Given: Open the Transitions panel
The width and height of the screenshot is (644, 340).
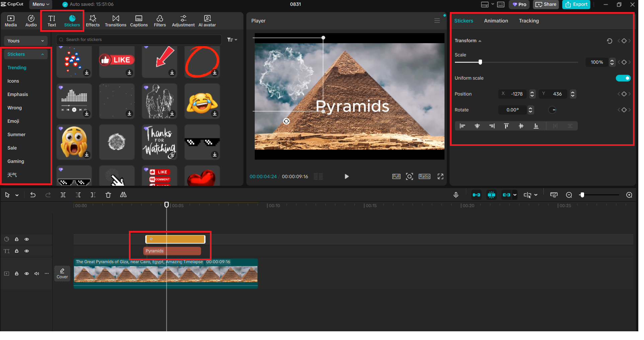Looking at the screenshot, I should (x=115, y=21).
